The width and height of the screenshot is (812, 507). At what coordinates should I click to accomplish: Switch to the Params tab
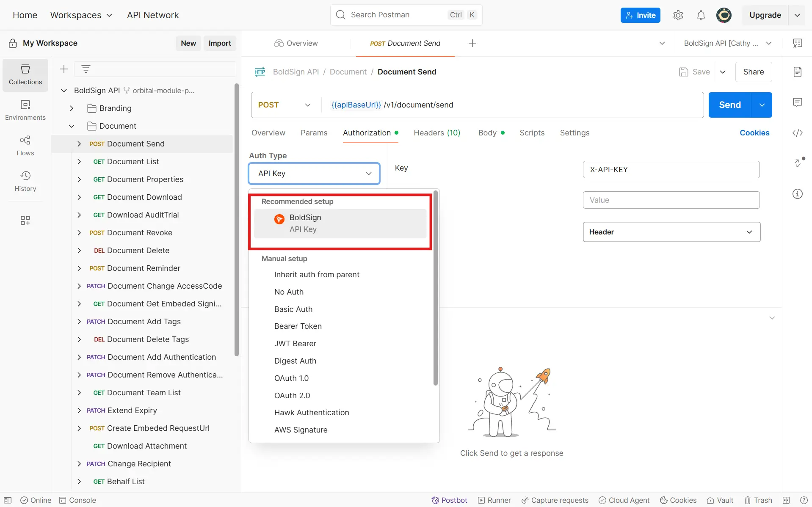click(314, 133)
